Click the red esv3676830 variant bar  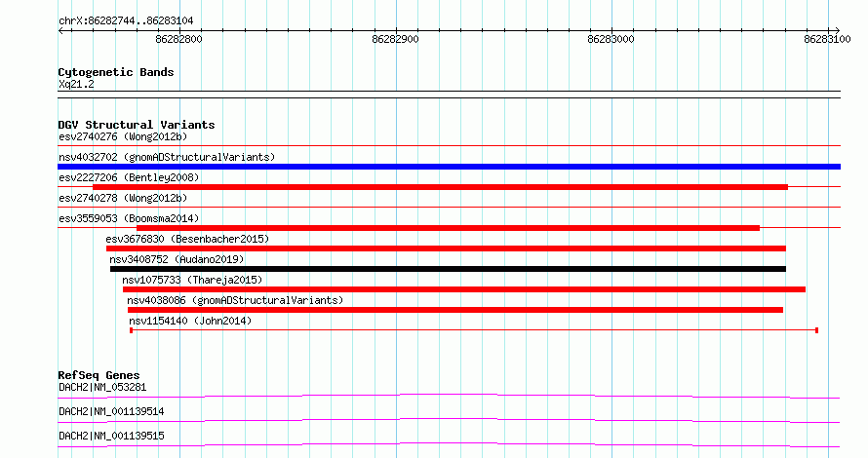446,248
